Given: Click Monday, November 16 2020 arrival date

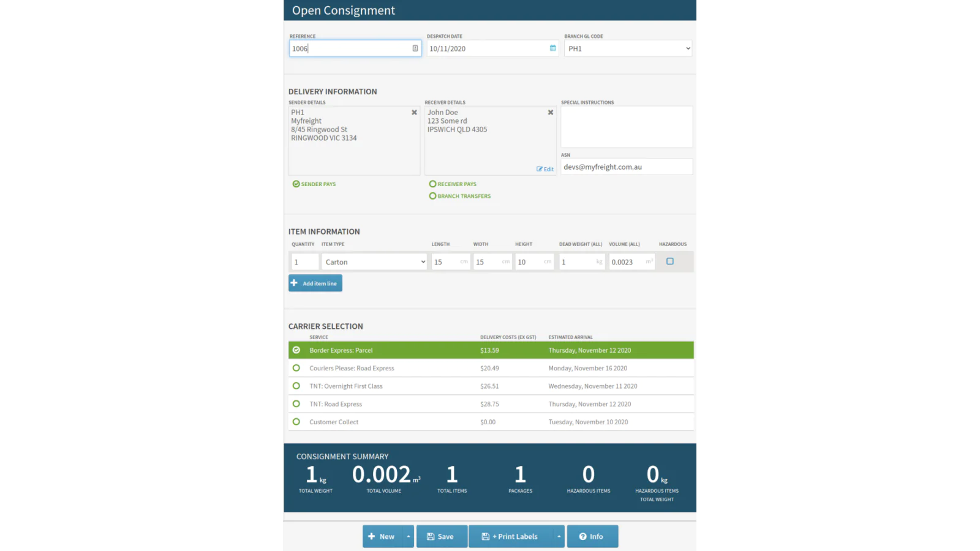Looking at the screenshot, I should pos(588,368).
